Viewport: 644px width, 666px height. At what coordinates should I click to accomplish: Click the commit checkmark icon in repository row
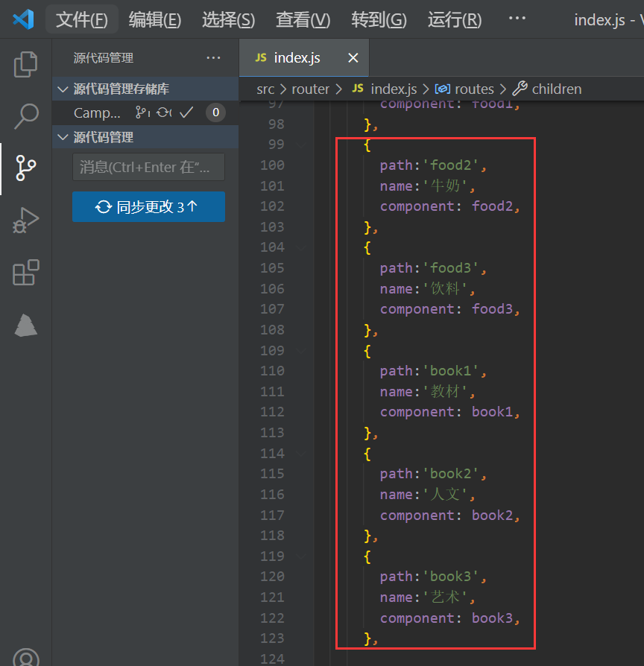pos(186,112)
